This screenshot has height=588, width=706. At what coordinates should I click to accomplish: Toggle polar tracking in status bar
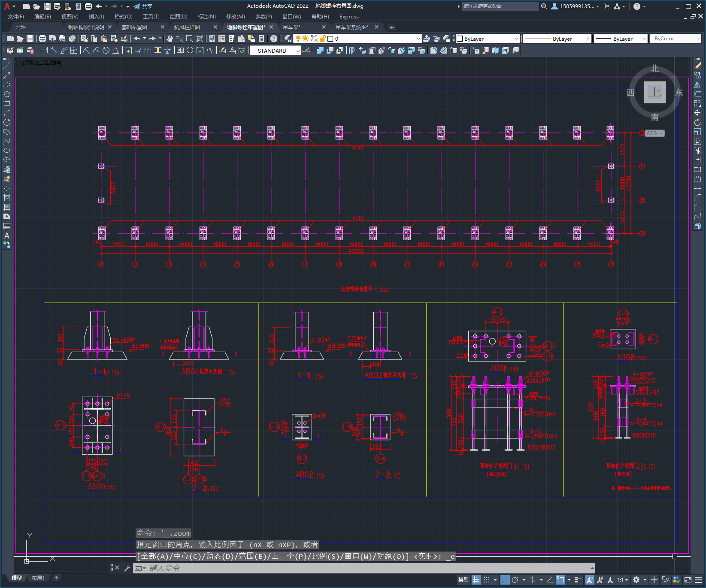515,580
